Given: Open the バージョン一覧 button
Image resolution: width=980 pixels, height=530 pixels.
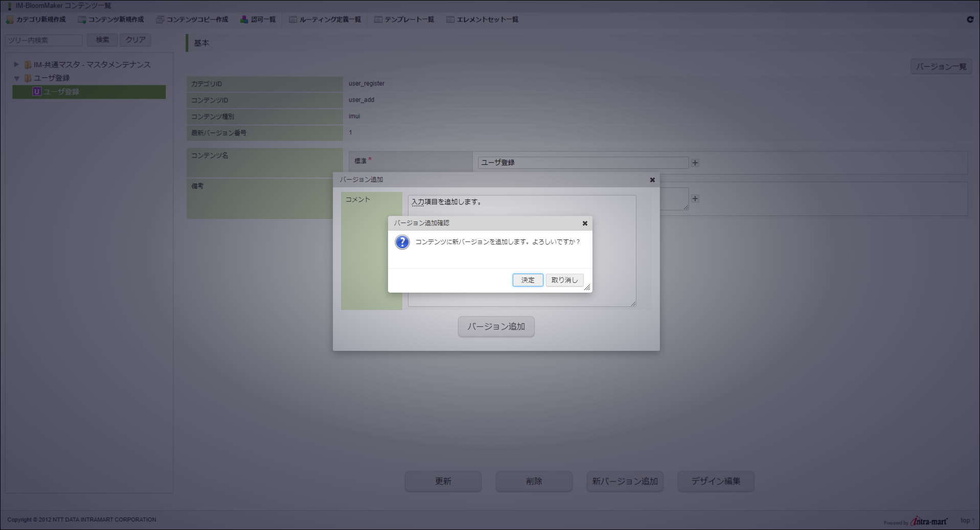Looking at the screenshot, I should point(941,67).
